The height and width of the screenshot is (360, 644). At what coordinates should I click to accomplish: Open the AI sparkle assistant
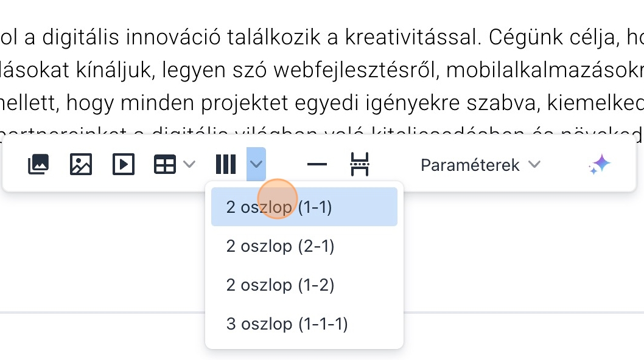(x=600, y=164)
